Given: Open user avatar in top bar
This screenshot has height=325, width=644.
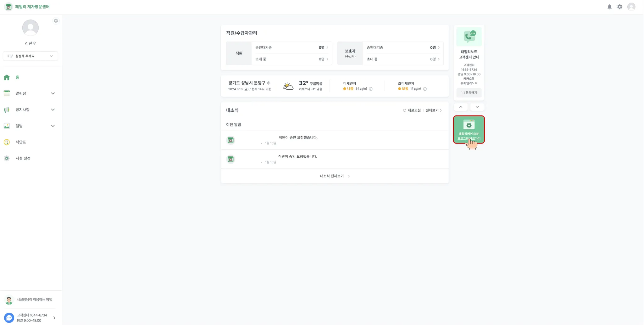Looking at the screenshot, I should (631, 7).
